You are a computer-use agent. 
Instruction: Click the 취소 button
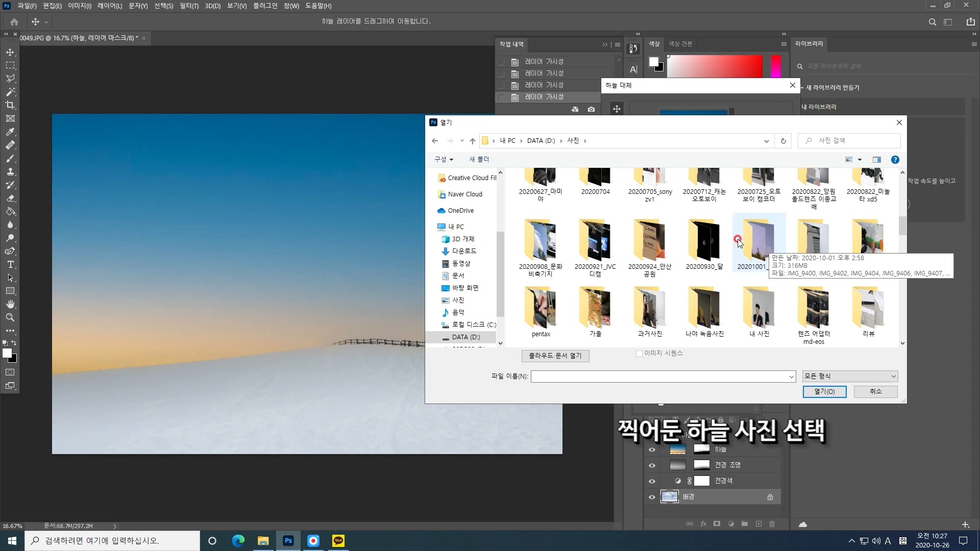coord(875,391)
